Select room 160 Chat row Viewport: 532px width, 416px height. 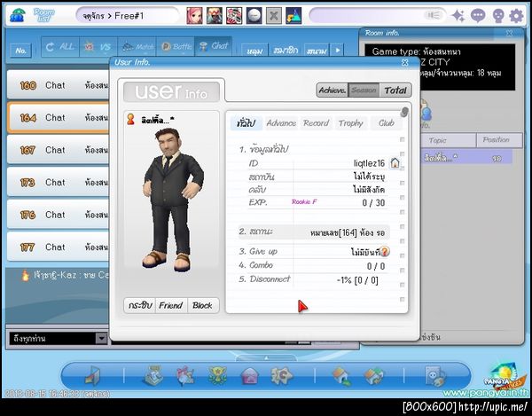coord(59,85)
